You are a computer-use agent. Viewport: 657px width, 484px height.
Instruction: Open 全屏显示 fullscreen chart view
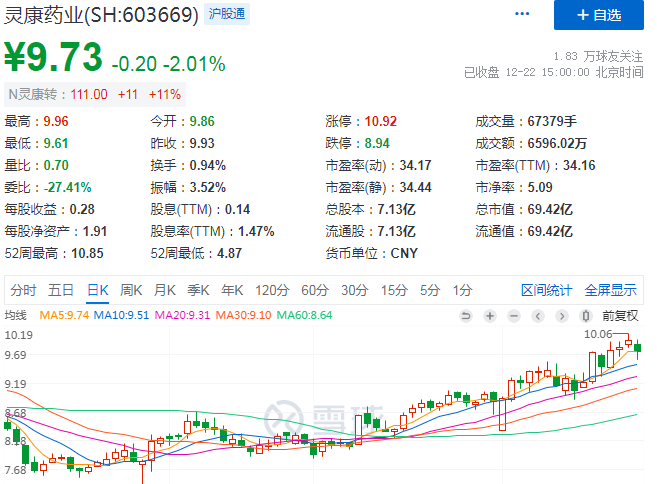[610, 290]
